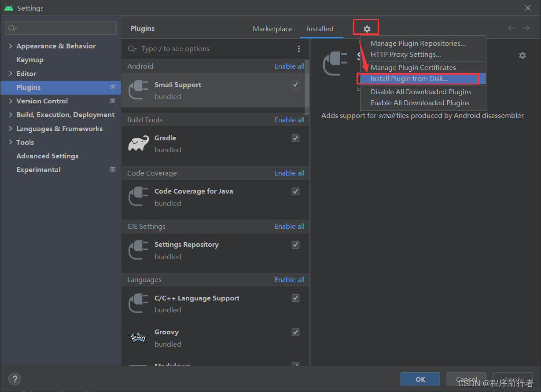This screenshot has width=541, height=392.
Task: Open the plugin list options kebab menu
Action: click(299, 49)
